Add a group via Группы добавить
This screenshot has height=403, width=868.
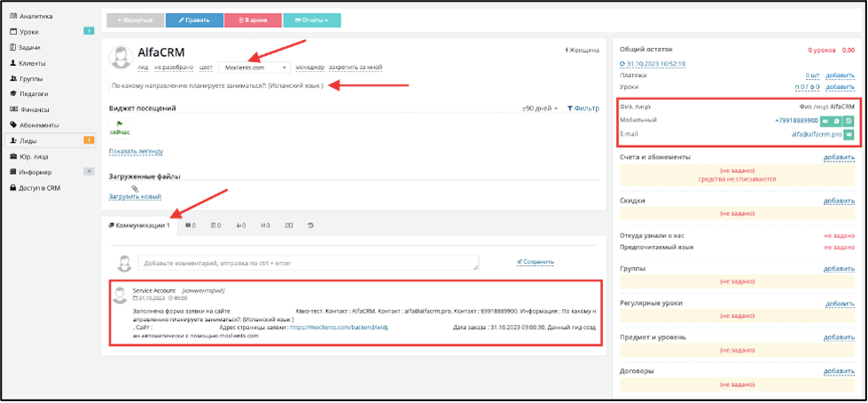click(840, 269)
